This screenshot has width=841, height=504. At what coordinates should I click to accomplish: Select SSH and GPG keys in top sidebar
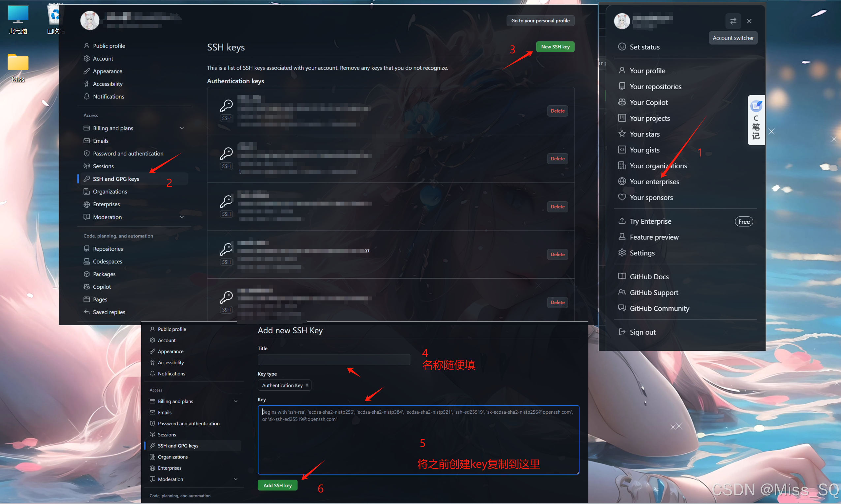(x=116, y=179)
